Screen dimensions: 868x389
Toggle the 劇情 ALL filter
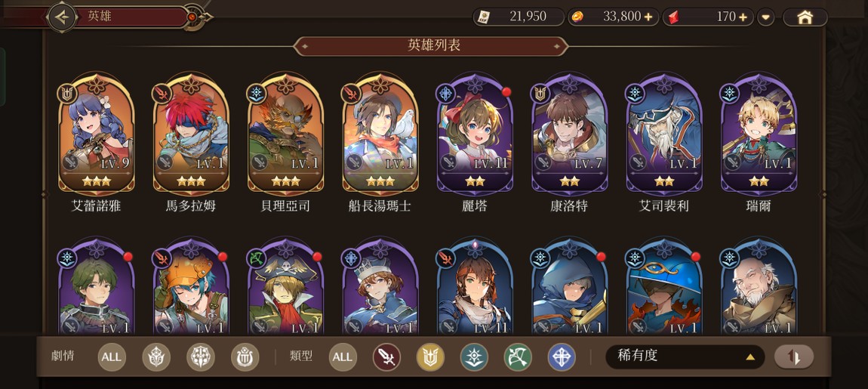pyautogui.click(x=112, y=357)
